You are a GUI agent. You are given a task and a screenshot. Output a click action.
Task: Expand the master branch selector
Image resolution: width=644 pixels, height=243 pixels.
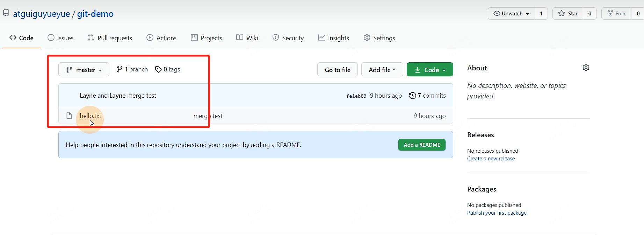click(x=84, y=70)
